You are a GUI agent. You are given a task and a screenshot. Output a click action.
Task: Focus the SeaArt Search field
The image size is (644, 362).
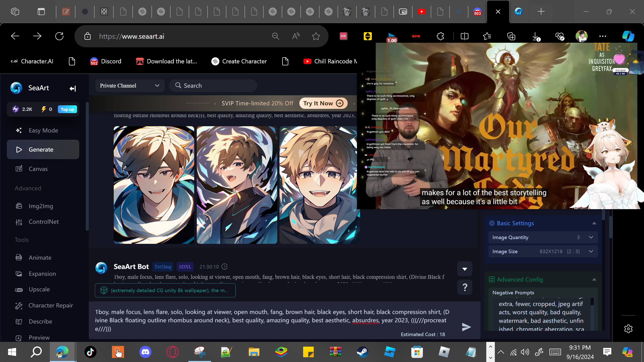pyautogui.click(x=213, y=86)
